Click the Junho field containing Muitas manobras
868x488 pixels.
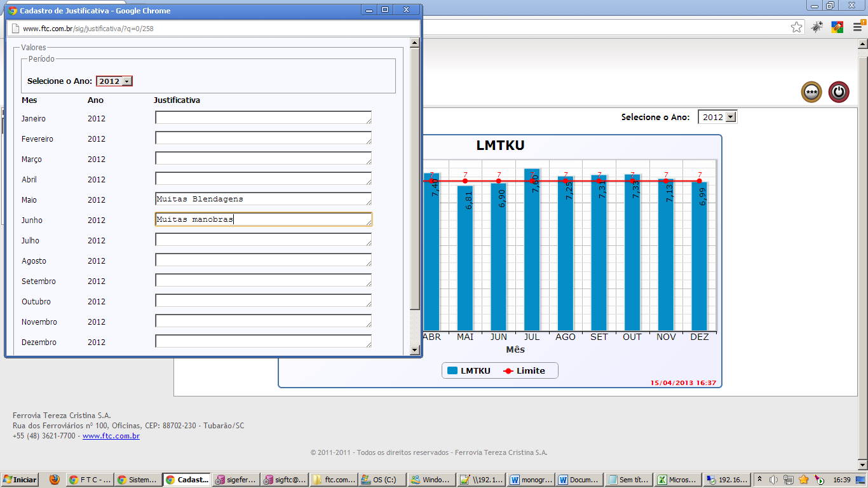[264, 219]
